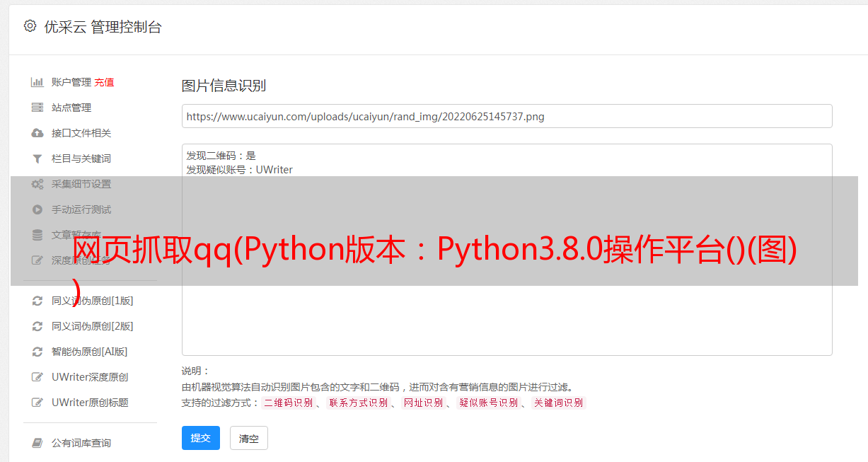This screenshot has height=462, width=868.
Task: Select 智能伪原创[AI版] in sidebar
Action: (90, 352)
